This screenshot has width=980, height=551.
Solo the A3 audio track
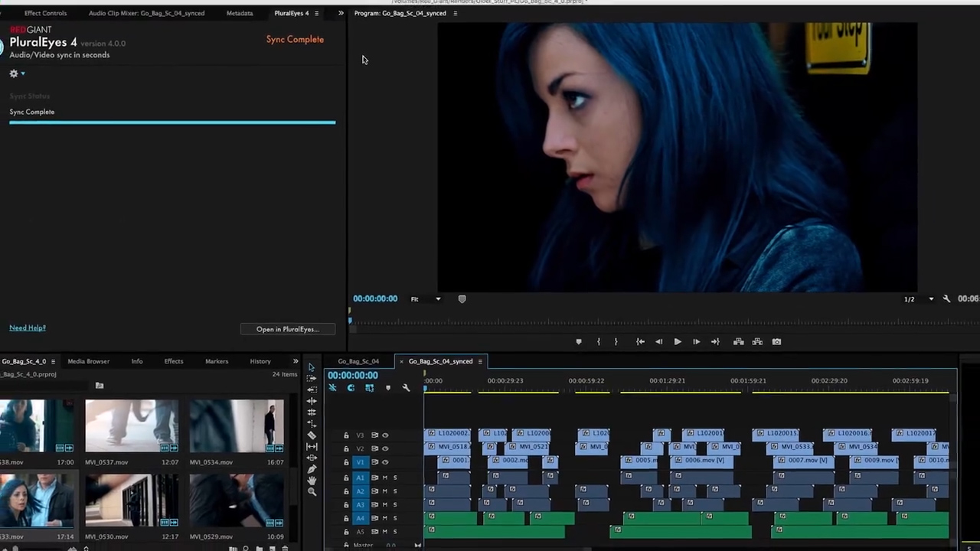395,504
